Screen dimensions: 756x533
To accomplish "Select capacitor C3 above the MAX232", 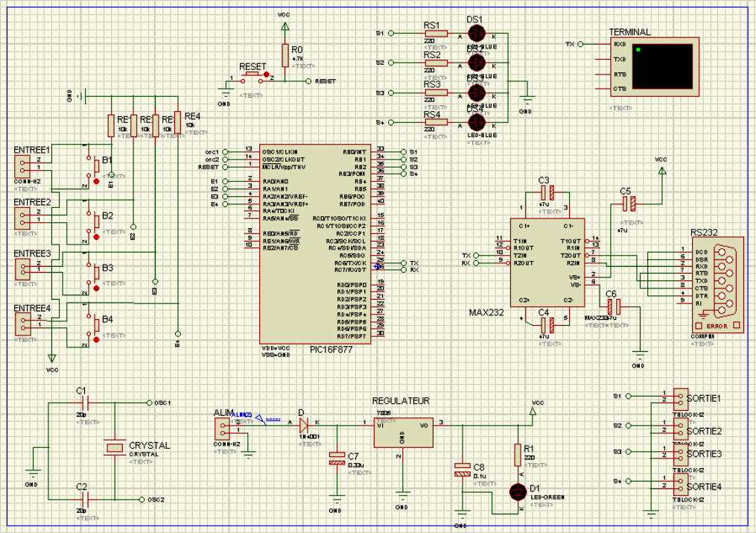I will point(547,193).
